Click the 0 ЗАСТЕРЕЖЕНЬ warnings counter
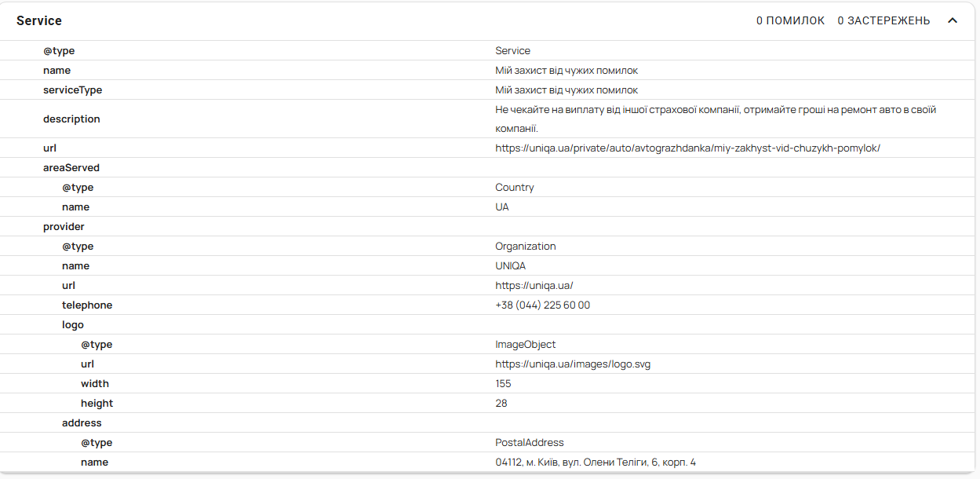 pyautogui.click(x=883, y=20)
